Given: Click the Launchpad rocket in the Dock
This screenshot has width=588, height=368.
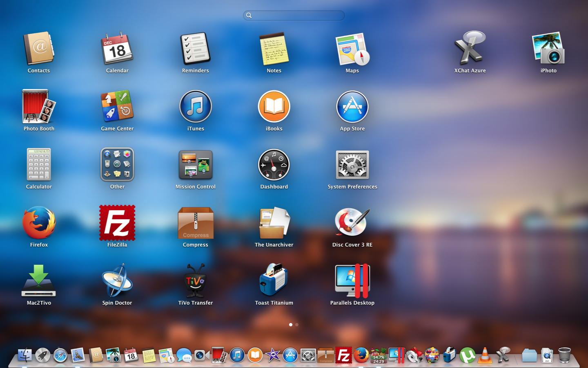Looking at the screenshot, I should [x=42, y=355].
